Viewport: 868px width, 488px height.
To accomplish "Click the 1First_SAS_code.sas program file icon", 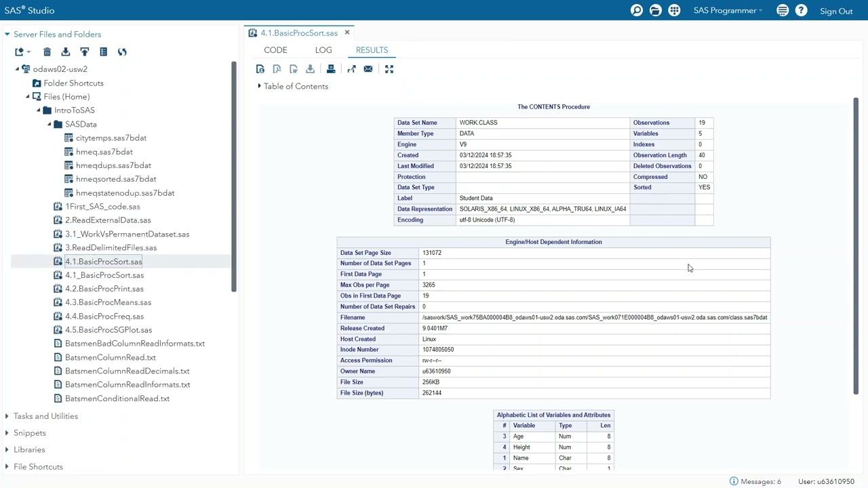I will [x=58, y=206].
